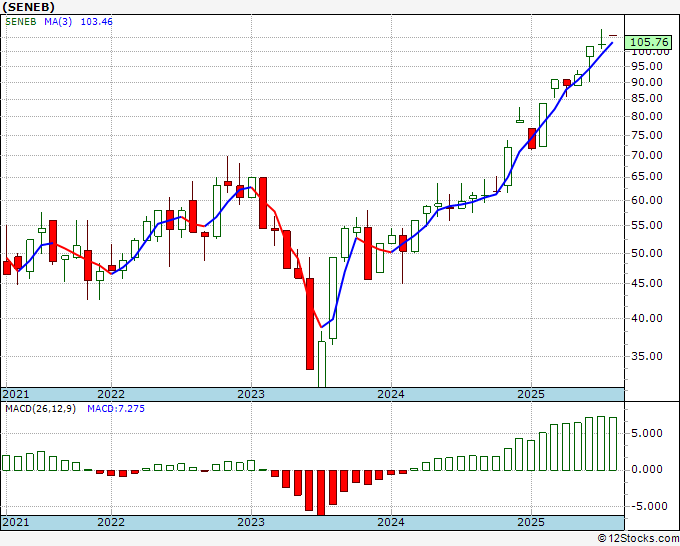Click the MACD:7.275 value label
The height and width of the screenshot is (546, 680).
(x=116, y=409)
